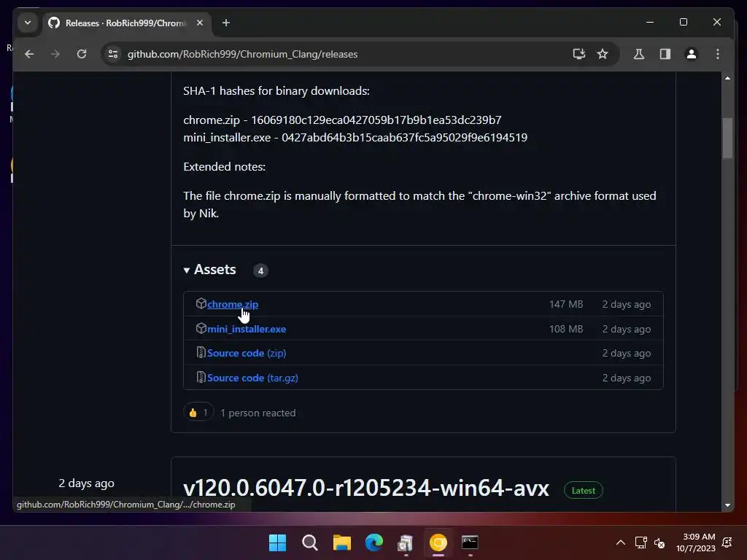Open the taskbar clock and date

pyautogui.click(x=696, y=542)
